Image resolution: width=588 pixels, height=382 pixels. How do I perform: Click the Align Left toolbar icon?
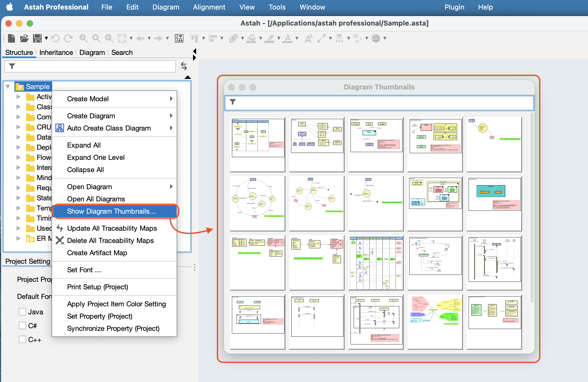click(213, 38)
